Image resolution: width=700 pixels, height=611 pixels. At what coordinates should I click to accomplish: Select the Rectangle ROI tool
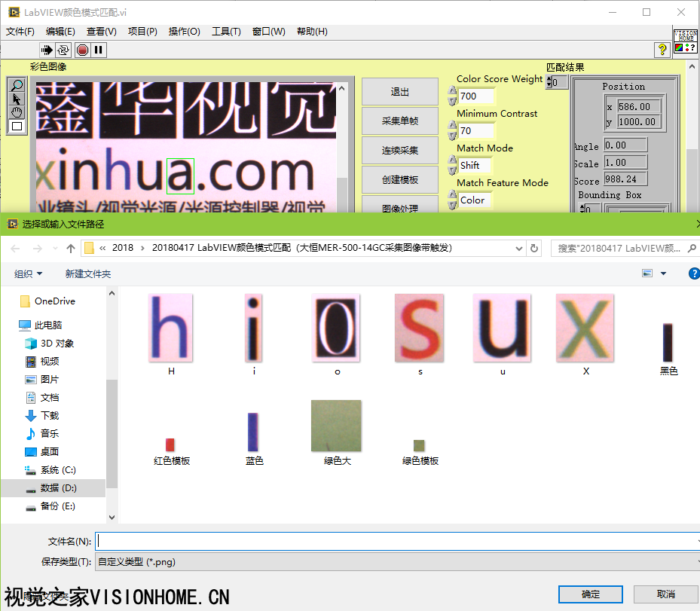[17, 126]
